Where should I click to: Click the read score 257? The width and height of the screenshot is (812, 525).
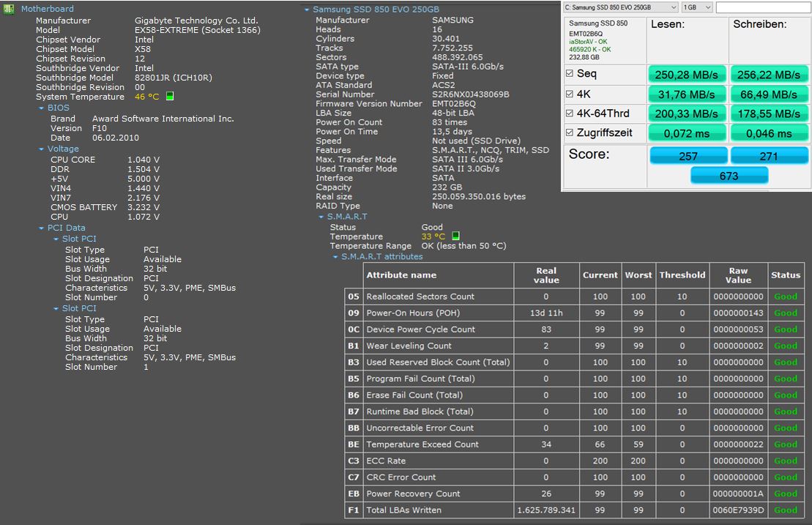[688, 156]
